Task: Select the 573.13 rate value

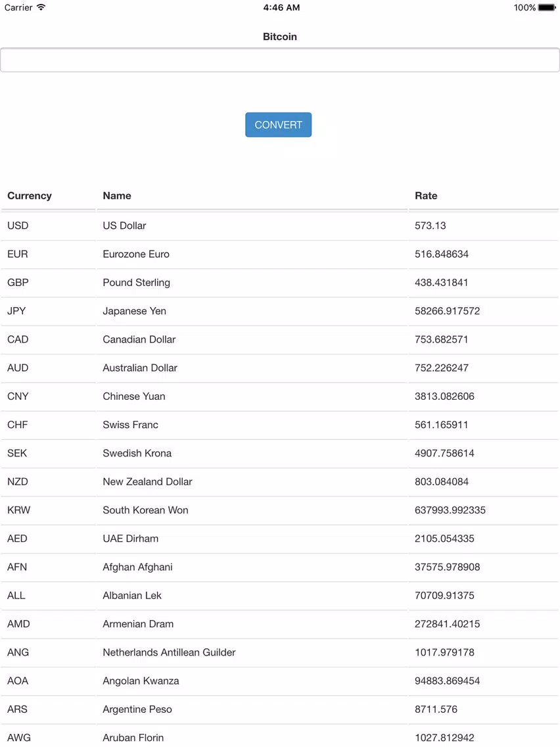Action: (x=430, y=226)
